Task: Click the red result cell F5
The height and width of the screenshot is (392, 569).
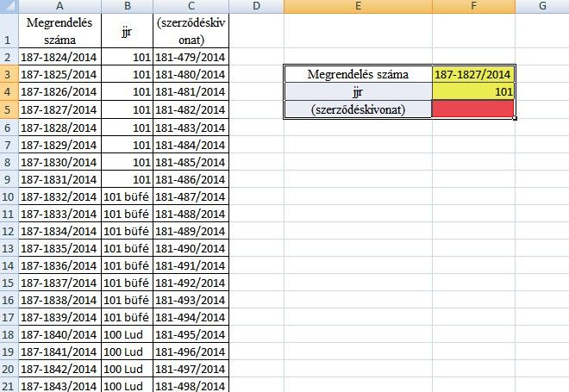Action: point(473,109)
